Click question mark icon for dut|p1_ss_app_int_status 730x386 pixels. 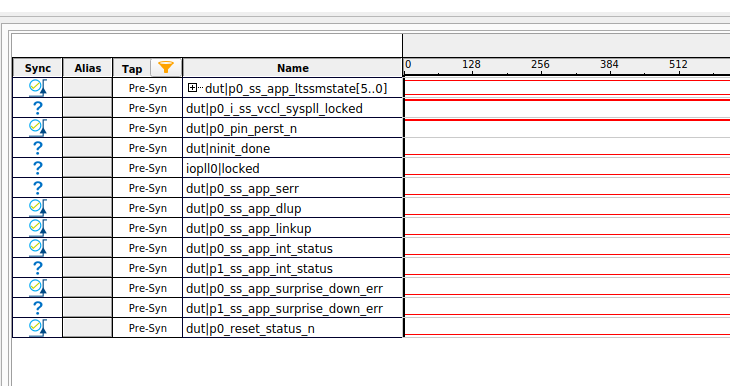pyautogui.click(x=37, y=268)
